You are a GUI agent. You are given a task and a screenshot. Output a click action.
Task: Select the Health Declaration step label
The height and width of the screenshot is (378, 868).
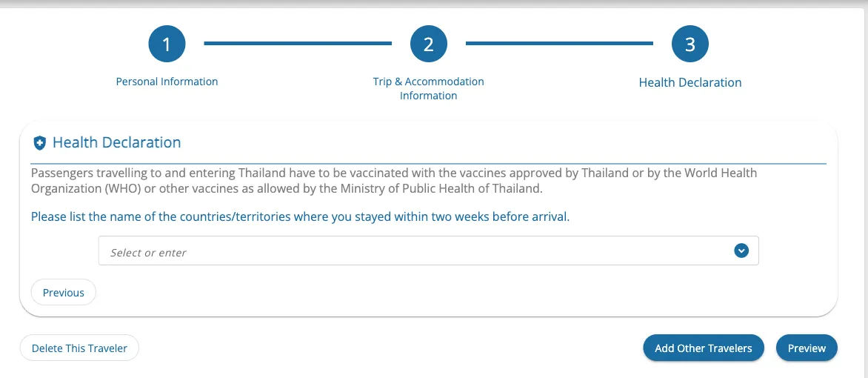click(x=690, y=82)
